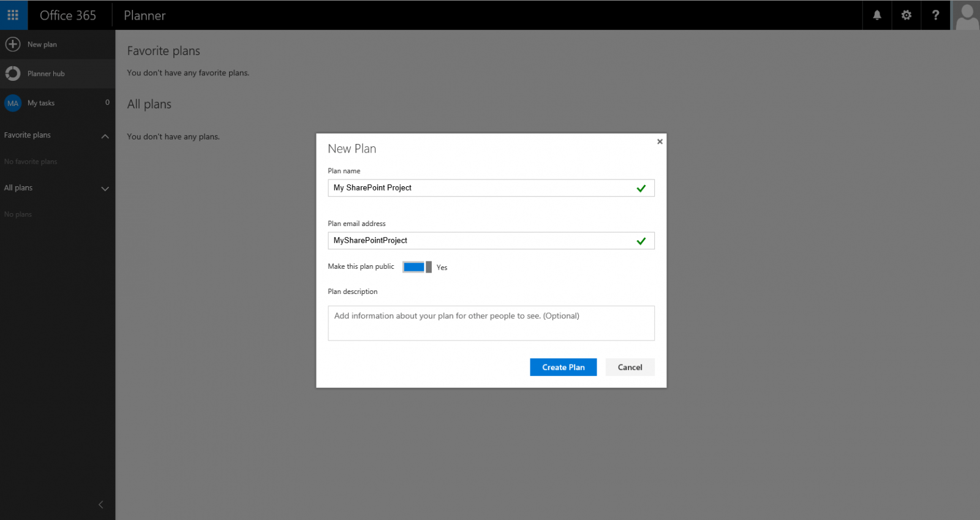Click the 'Favorite plans' main heading

[x=164, y=51]
